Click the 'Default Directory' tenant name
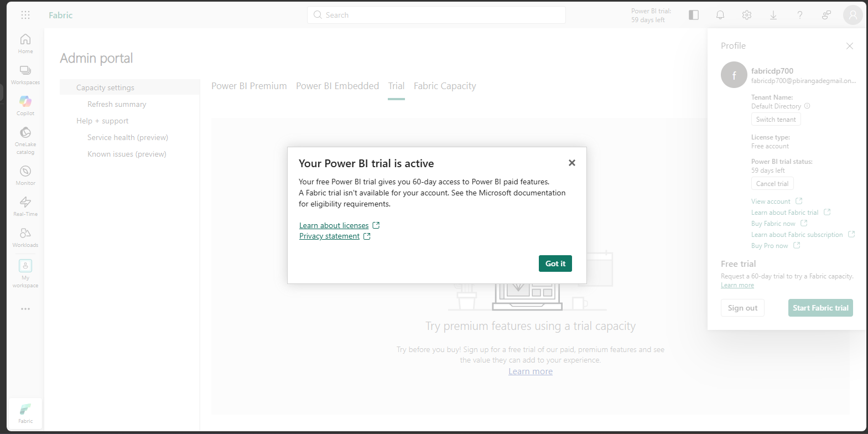This screenshot has width=868, height=434. (x=776, y=106)
